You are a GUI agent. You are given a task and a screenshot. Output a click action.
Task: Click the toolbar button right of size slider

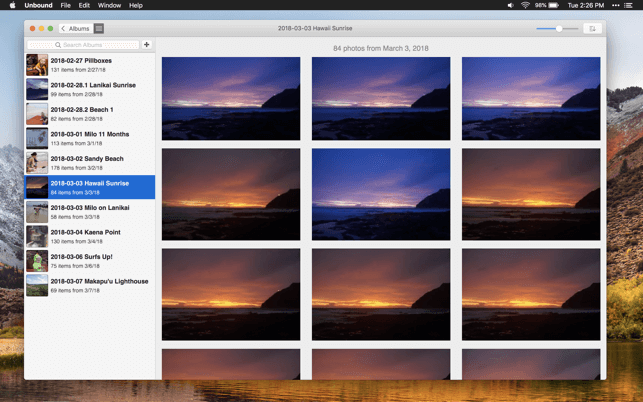[591, 29]
